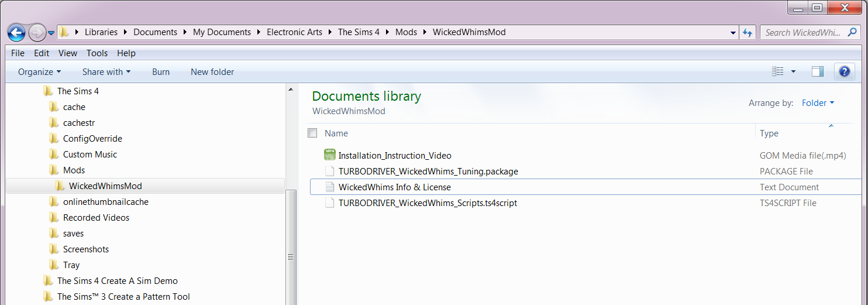The width and height of the screenshot is (868, 305).
Task: Click Documents in the address breadcrumb
Action: (155, 32)
